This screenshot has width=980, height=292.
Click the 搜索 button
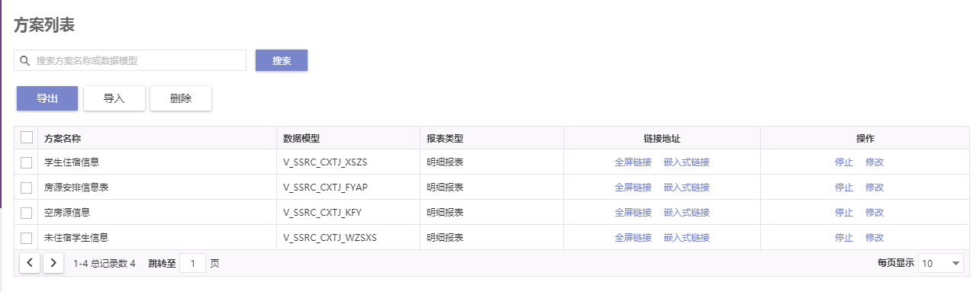pos(282,60)
